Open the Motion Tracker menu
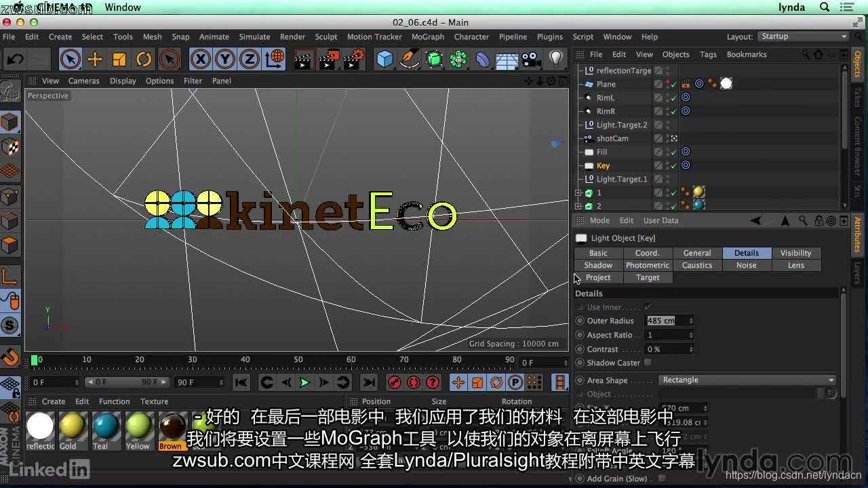 tap(374, 37)
